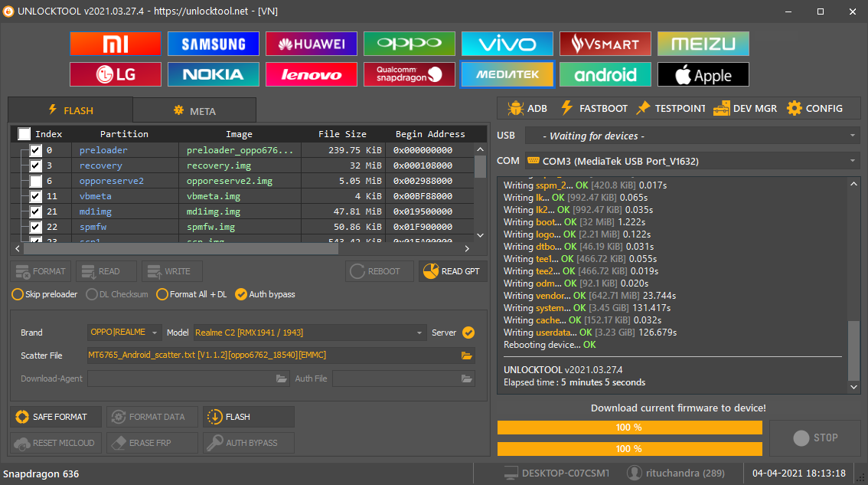
Task: Click the horizontal partition list scrollbar thumb
Action: click(x=181, y=249)
